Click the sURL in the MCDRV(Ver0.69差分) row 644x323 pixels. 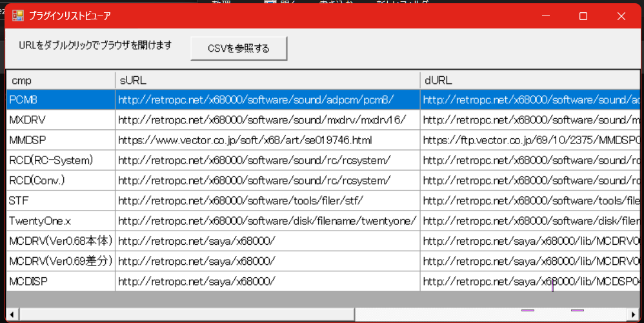(267, 260)
